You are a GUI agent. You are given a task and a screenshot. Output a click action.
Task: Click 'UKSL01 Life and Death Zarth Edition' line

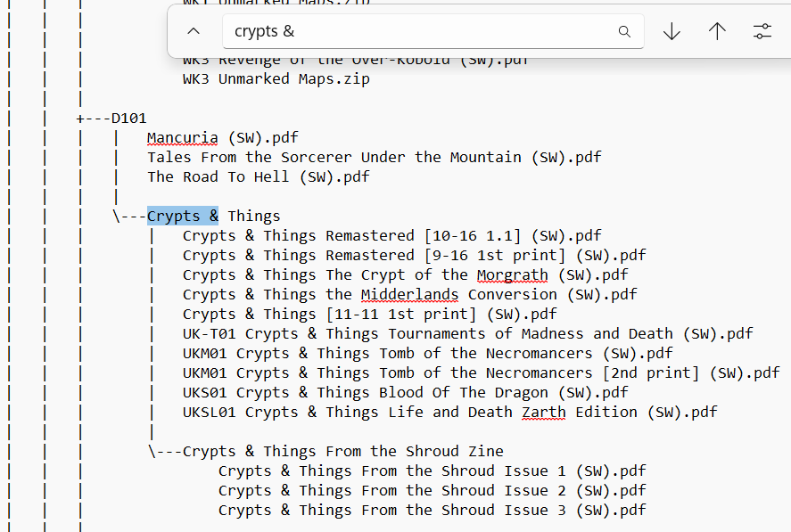(450, 413)
